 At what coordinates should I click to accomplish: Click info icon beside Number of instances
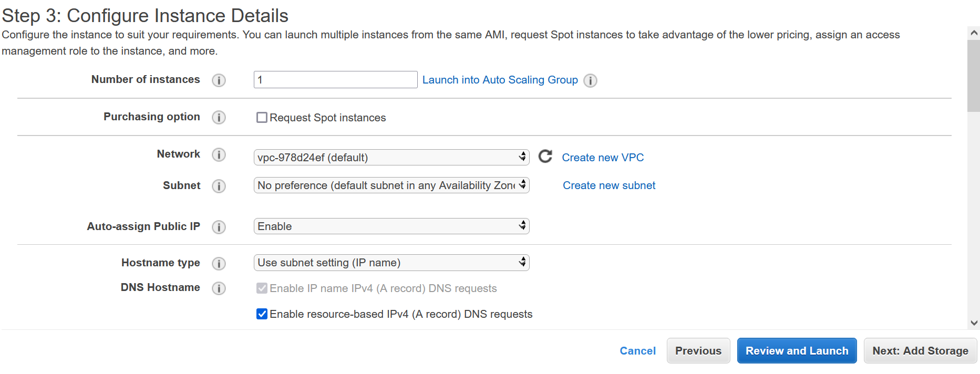219,80
